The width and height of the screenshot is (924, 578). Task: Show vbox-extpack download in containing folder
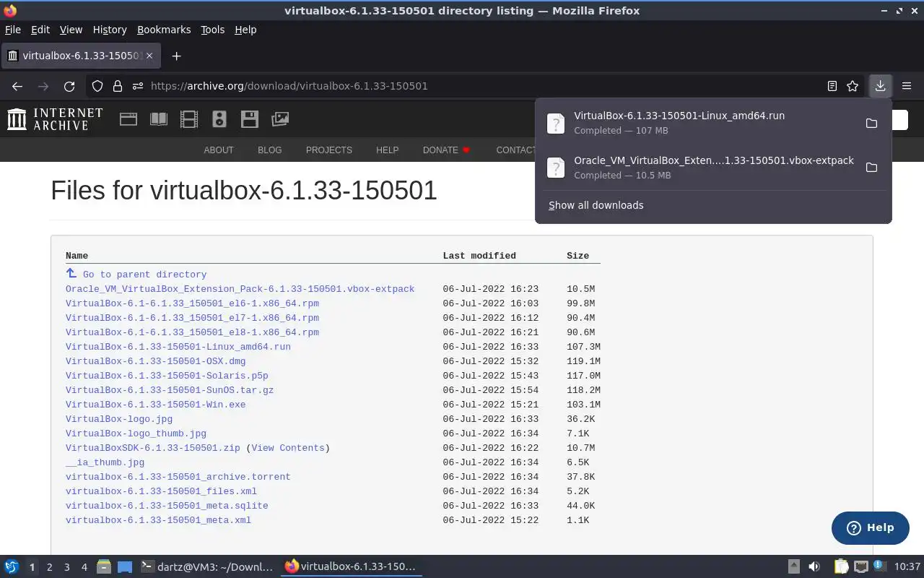[x=871, y=168]
